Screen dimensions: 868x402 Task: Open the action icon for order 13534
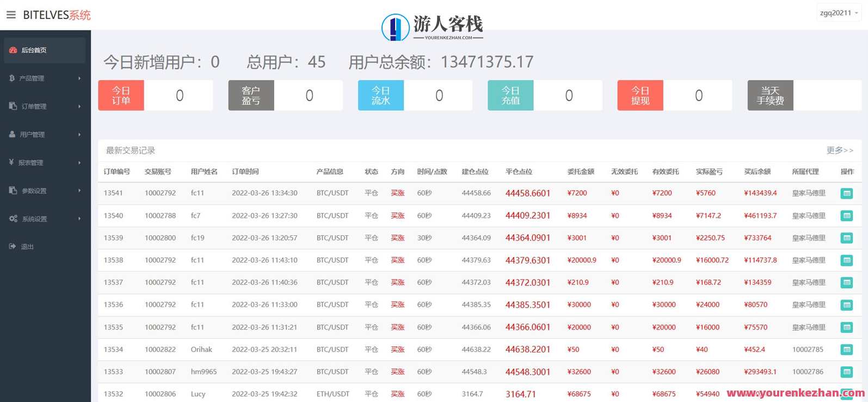tap(847, 350)
